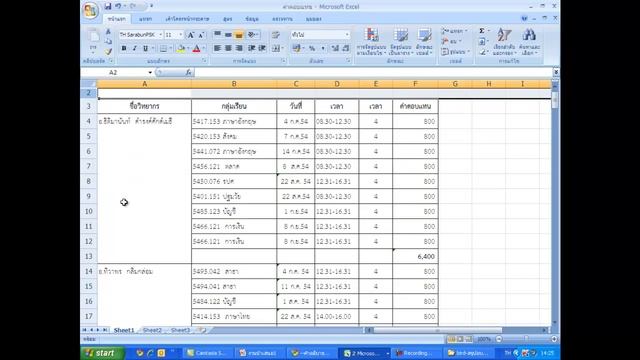640x360 pixels.
Task: Open the number format dropdown
Action: tap(347, 35)
